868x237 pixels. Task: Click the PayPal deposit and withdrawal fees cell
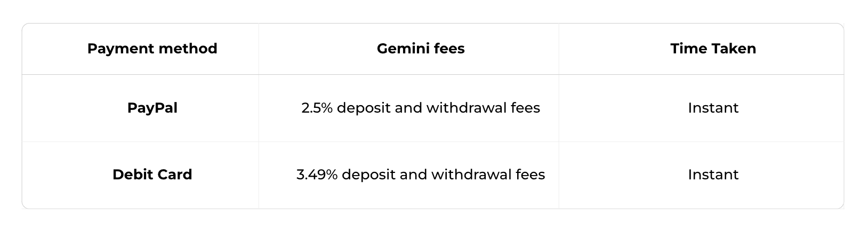421,108
